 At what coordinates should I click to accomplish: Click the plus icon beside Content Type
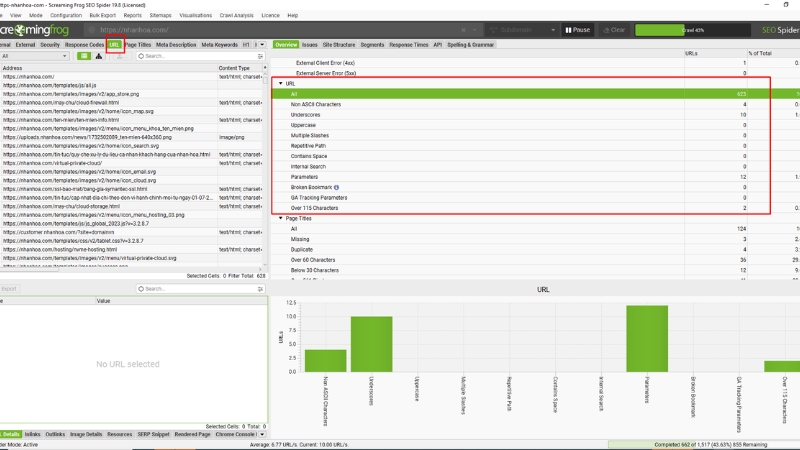click(265, 68)
